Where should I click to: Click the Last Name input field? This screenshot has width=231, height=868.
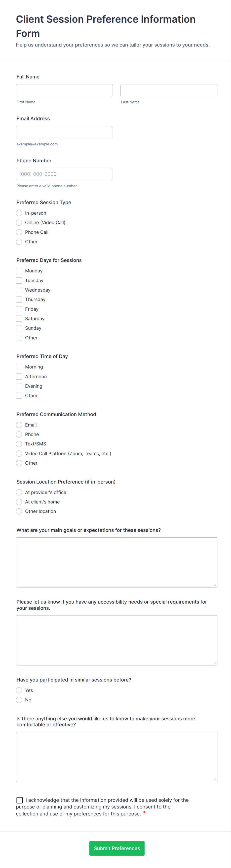tap(168, 90)
